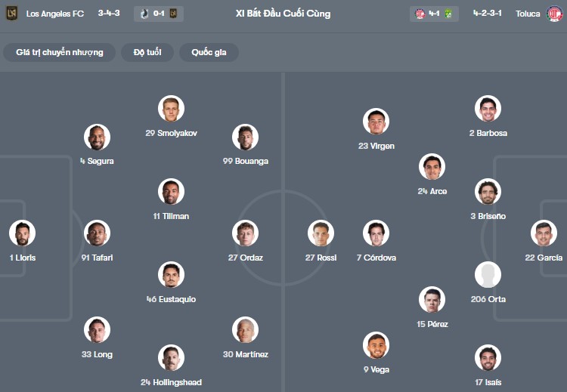Image resolution: width=567 pixels, height=392 pixels.
Task: Click Bouanga's player photo
Action: click(246, 137)
